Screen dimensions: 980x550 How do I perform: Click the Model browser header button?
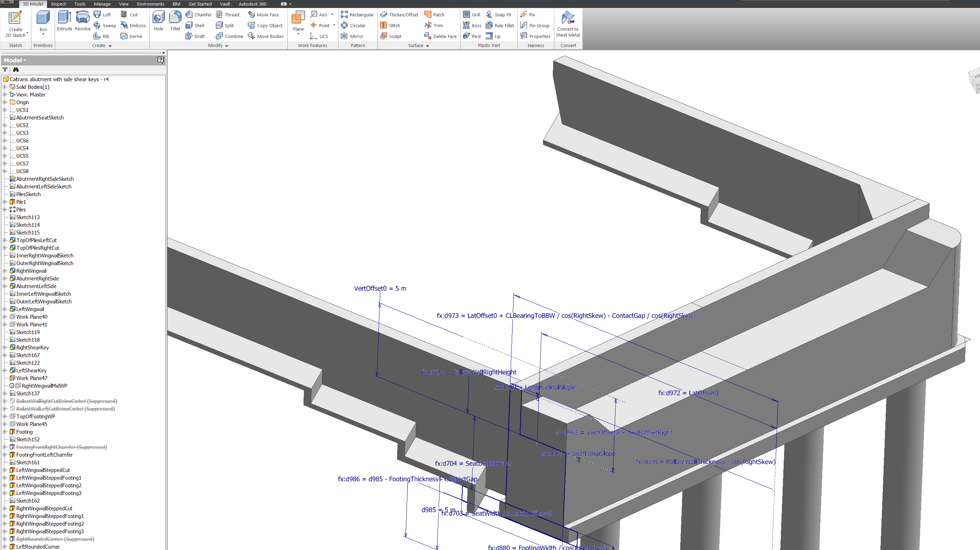pyautogui.click(x=15, y=60)
